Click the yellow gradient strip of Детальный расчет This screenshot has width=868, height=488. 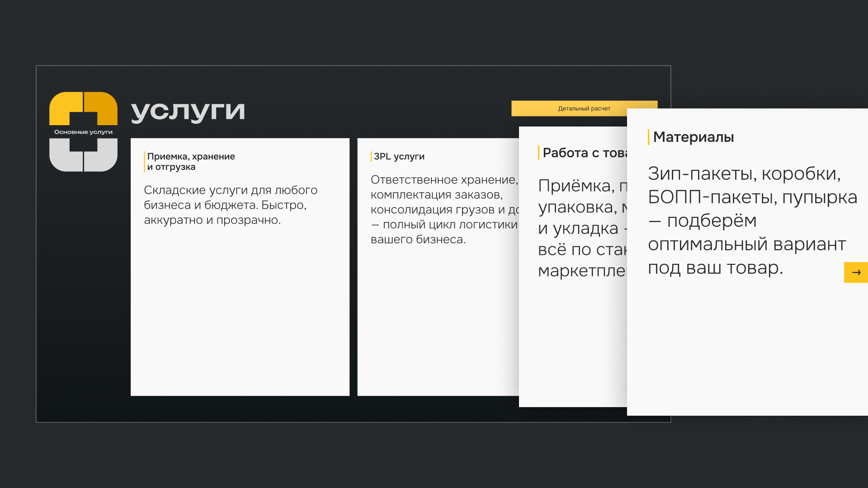(584, 108)
